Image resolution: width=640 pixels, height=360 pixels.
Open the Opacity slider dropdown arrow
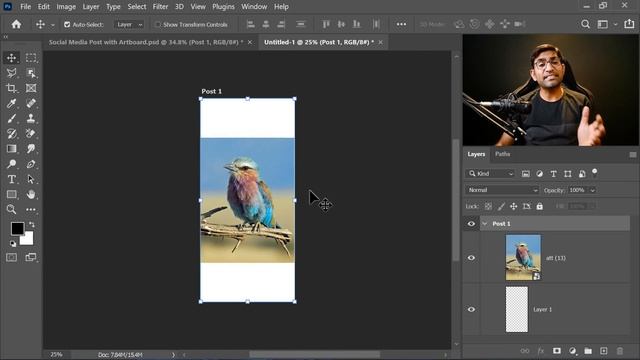(x=593, y=190)
